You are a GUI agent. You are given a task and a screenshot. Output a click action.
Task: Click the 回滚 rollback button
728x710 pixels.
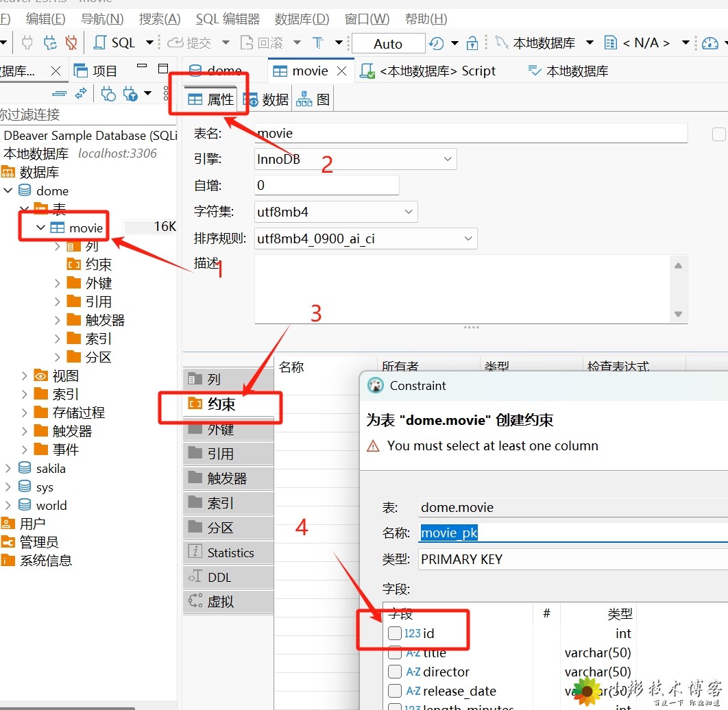262,43
